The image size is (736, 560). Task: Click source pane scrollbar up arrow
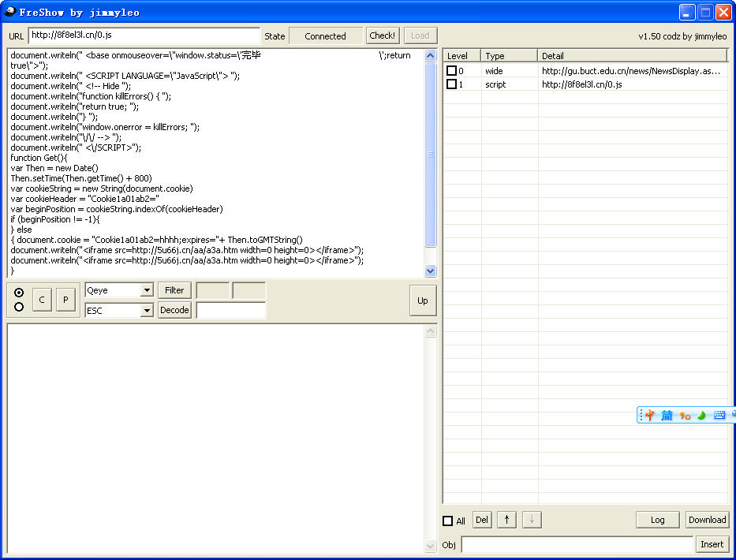pyautogui.click(x=430, y=56)
